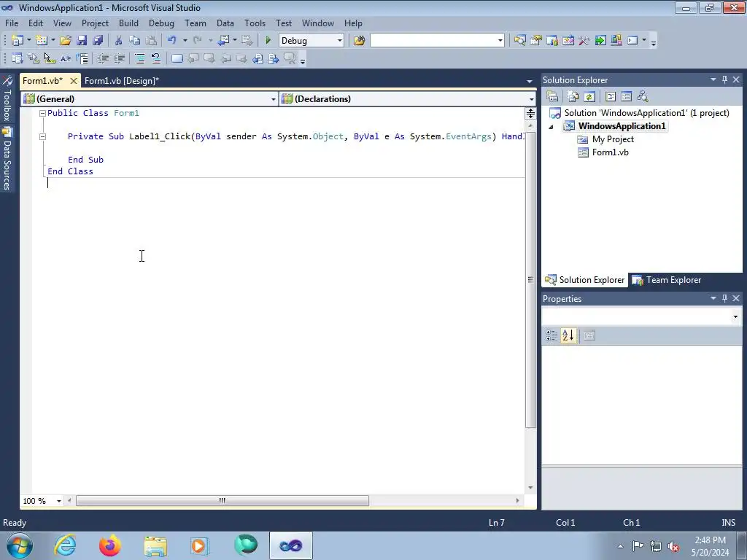Select My Project in Solution Explorer
747x560 pixels.
tap(613, 139)
